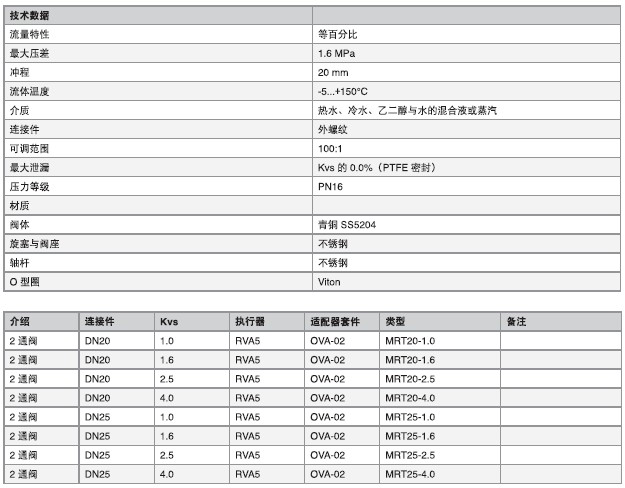The width and height of the screenshot is (625, 488).
Task: Click the value PN16
Action: point(330,187)
